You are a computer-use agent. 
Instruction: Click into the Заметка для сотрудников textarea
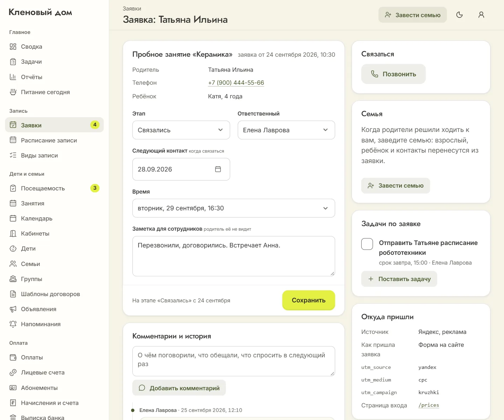(x=233, y=256)
